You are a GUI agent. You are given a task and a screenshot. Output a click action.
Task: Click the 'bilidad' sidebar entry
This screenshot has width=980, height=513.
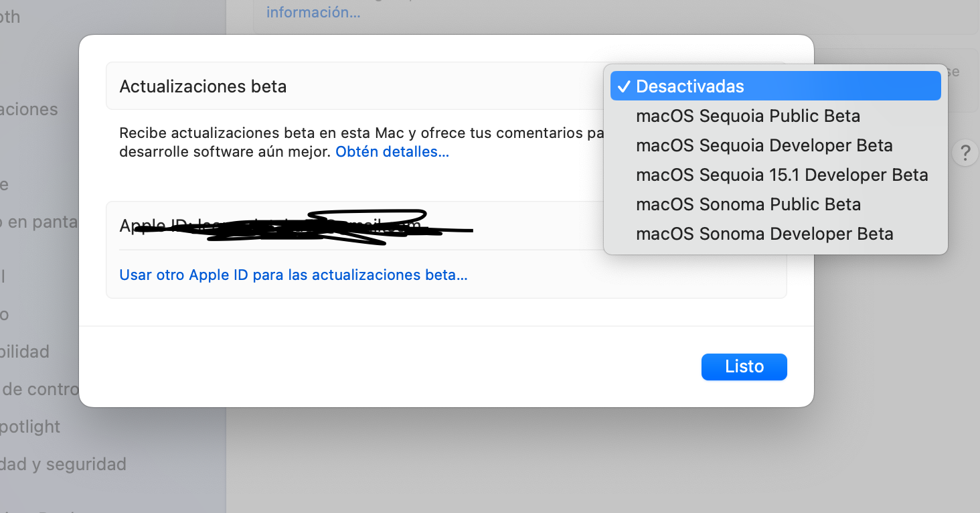click(x=25, y=352)
